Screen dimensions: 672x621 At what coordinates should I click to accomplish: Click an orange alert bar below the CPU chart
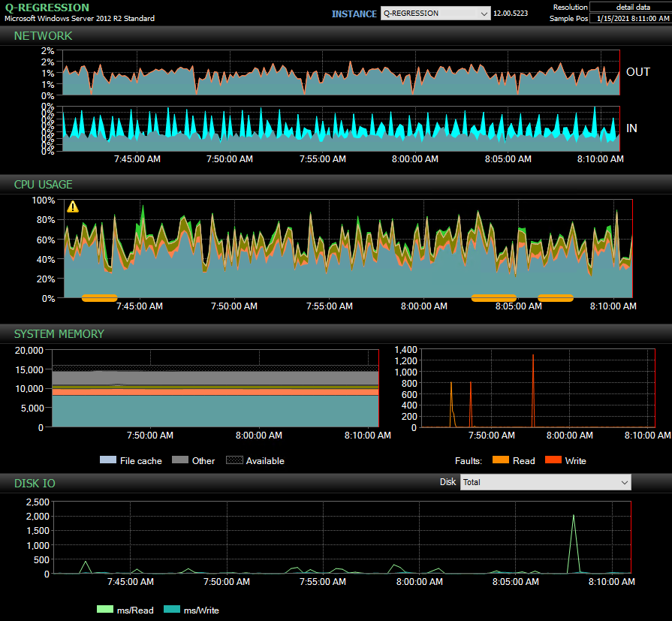98,297
